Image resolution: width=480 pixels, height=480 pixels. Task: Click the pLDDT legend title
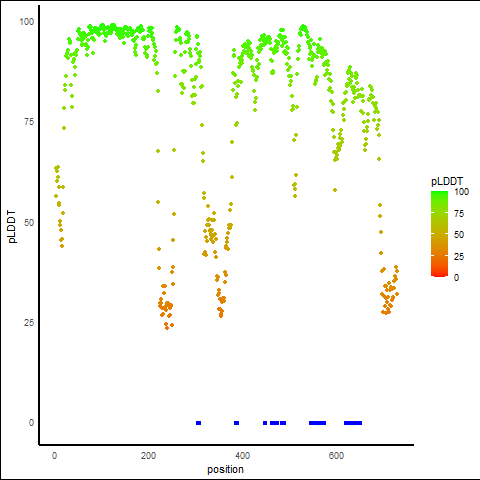click(x=447, y=182)
